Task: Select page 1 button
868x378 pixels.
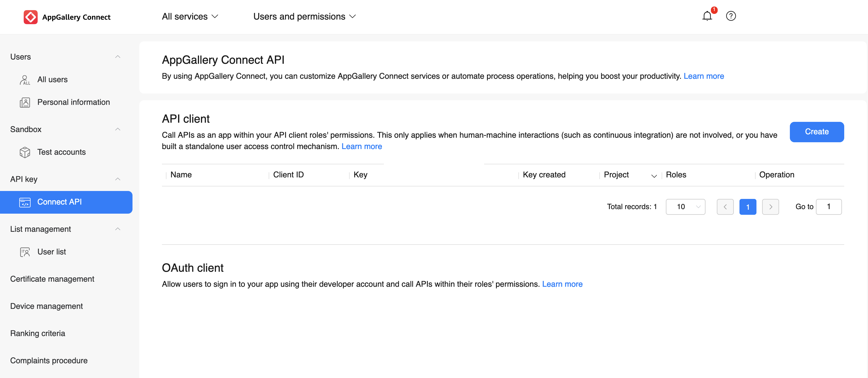Action: pos(747,207)
